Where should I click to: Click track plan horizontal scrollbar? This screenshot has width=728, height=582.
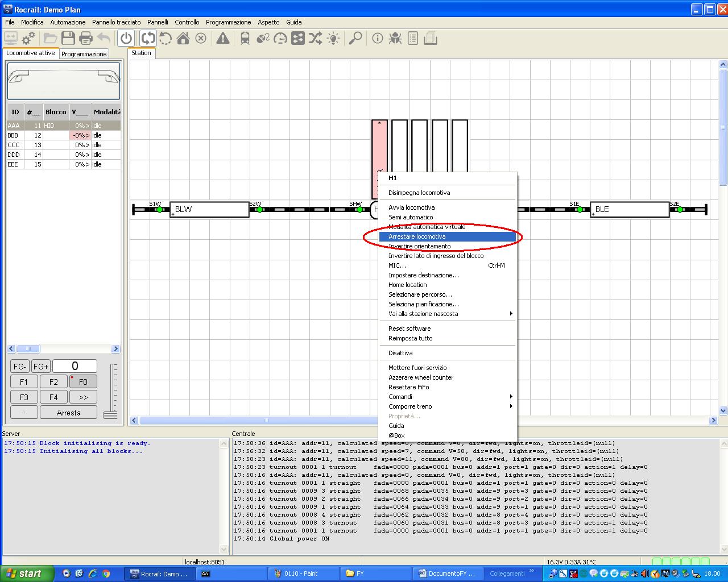pos(424,421)
